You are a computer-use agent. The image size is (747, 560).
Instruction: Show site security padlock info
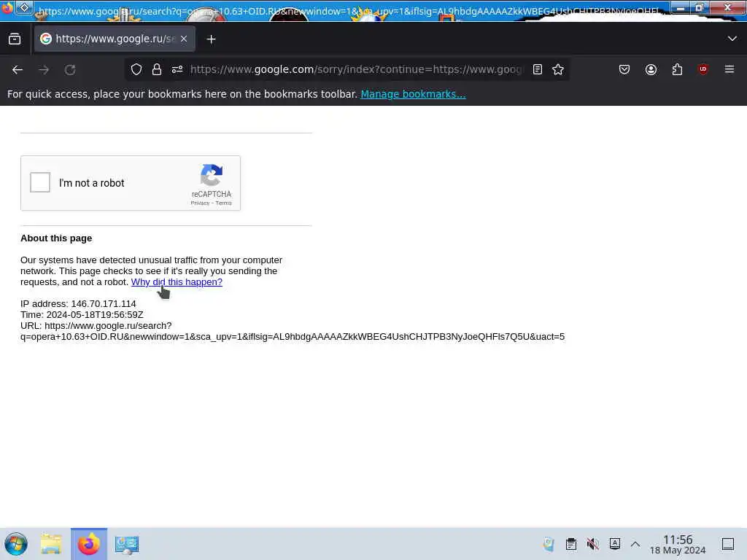pos(157,69)
